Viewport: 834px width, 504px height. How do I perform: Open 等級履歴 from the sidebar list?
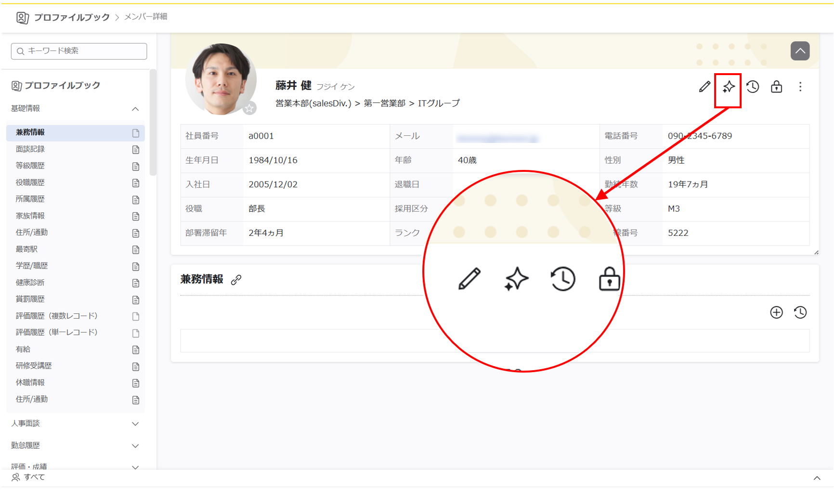(30, 166)
